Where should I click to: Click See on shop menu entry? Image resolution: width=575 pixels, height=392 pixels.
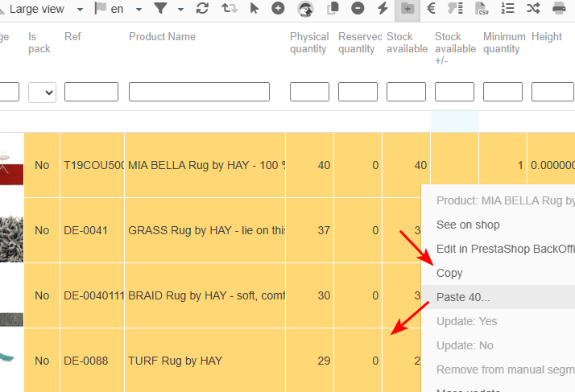pyautogui.click(x=468, y=225)
